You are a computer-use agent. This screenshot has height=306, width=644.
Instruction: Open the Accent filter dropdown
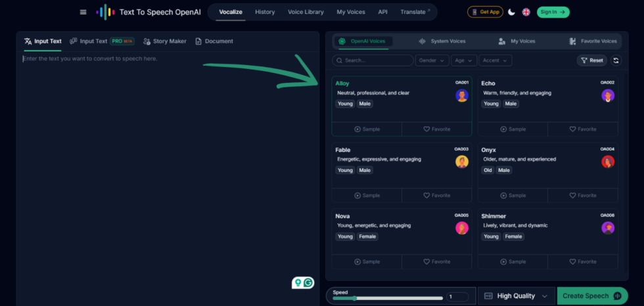pos(495,60)
